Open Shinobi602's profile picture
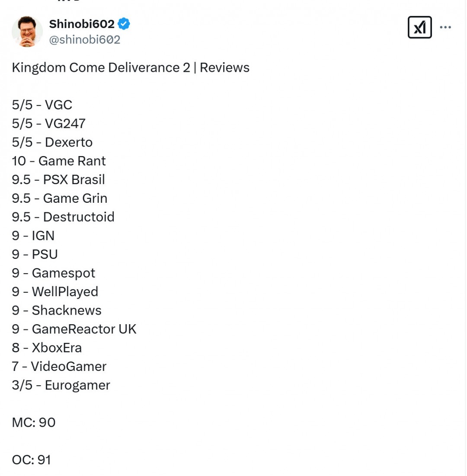 click(x=27, y=32)
